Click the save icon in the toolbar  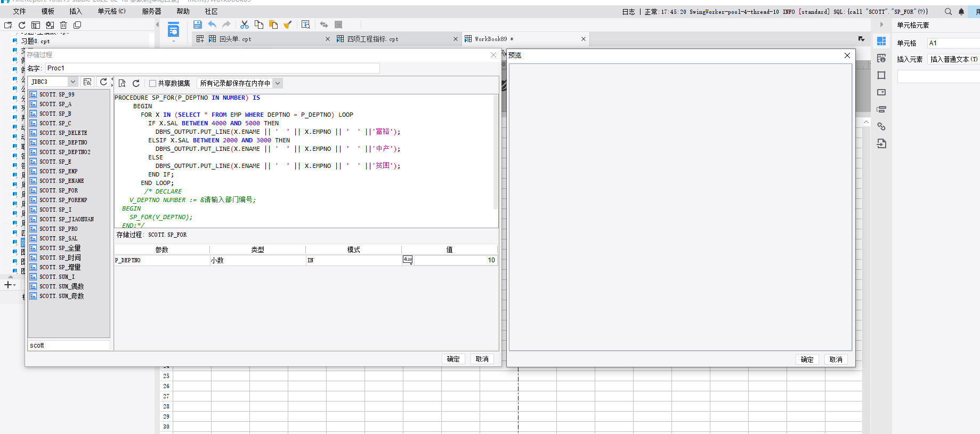(198, 25)
